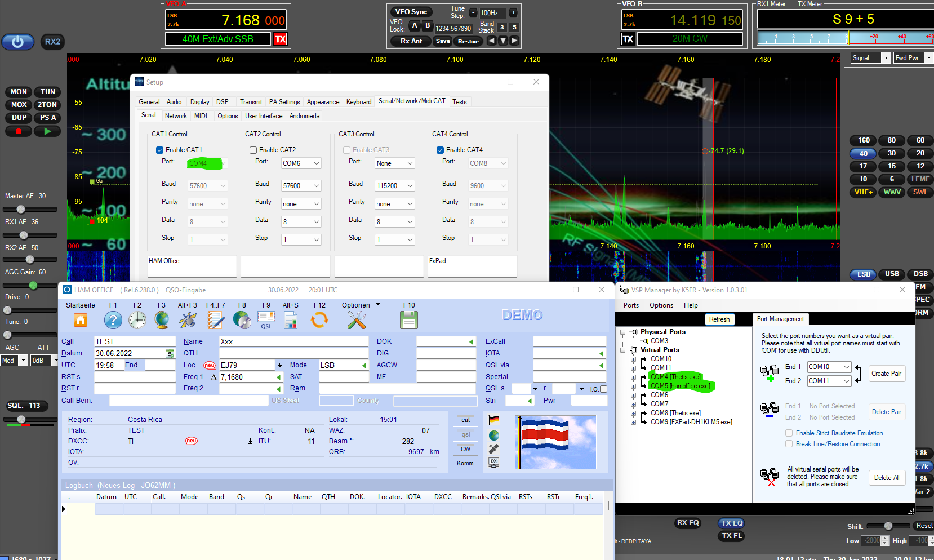This screenshot has height=560, width=934.
Task: Adjust the SQL squelch slider
Action: (30, 419)
